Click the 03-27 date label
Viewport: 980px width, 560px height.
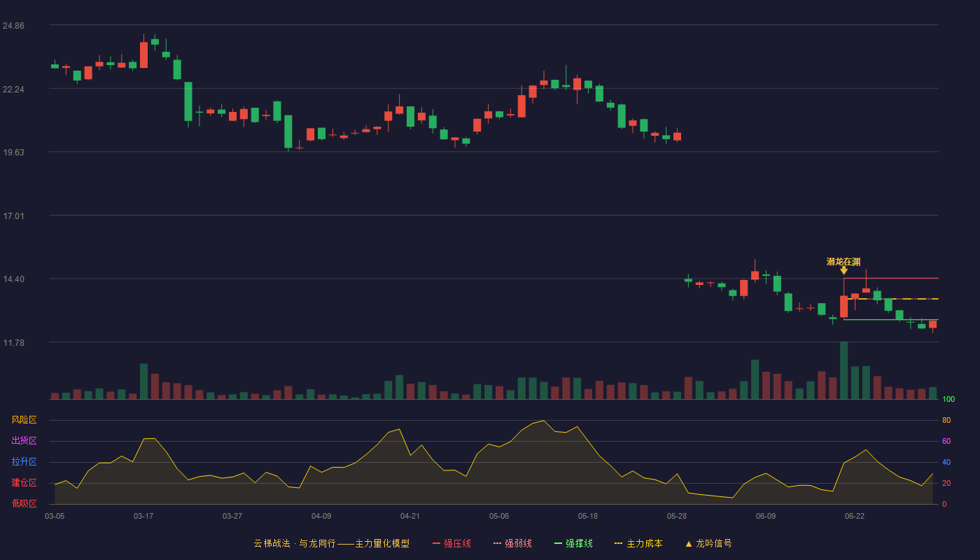tap(232, 516)
